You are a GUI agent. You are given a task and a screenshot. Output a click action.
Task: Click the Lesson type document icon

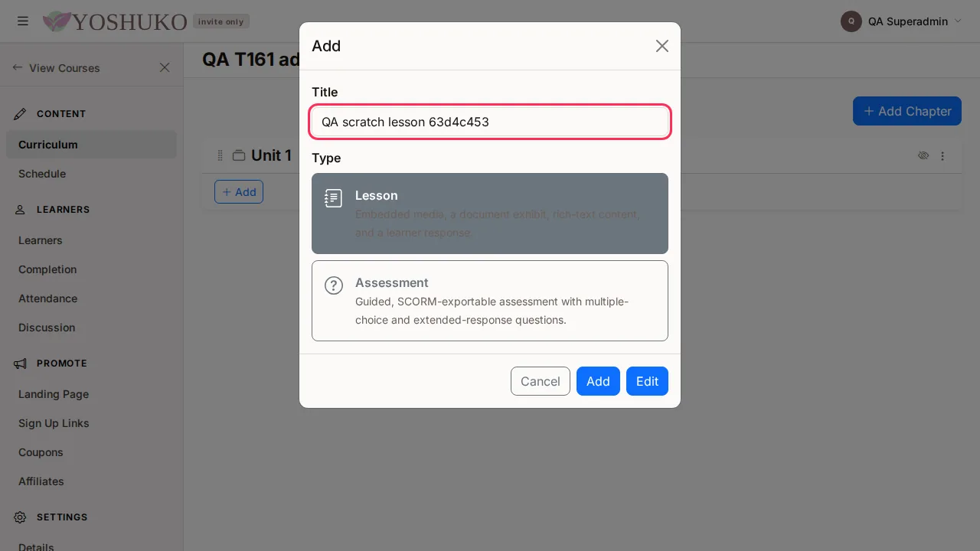click(333, 199)
